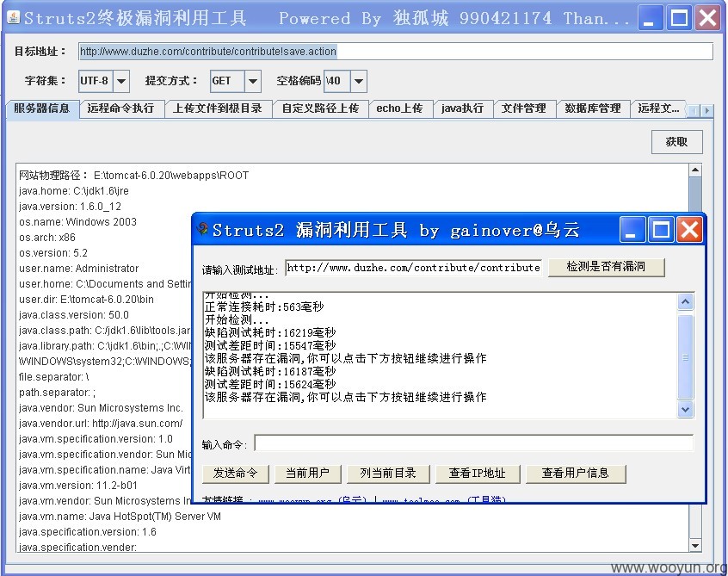Open the 空格编码 dropdown
The height and width of the screenshot is (576, 728).
359,81
